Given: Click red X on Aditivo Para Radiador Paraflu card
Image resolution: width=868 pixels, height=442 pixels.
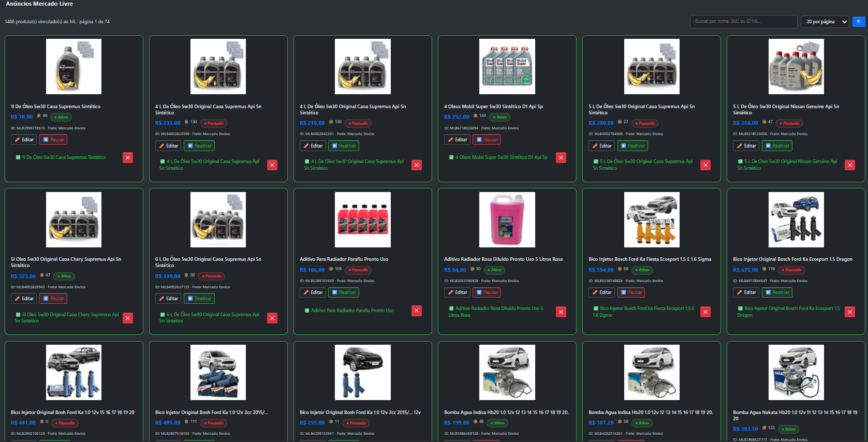Looking at the screenshot, I should tap(417, 311).
